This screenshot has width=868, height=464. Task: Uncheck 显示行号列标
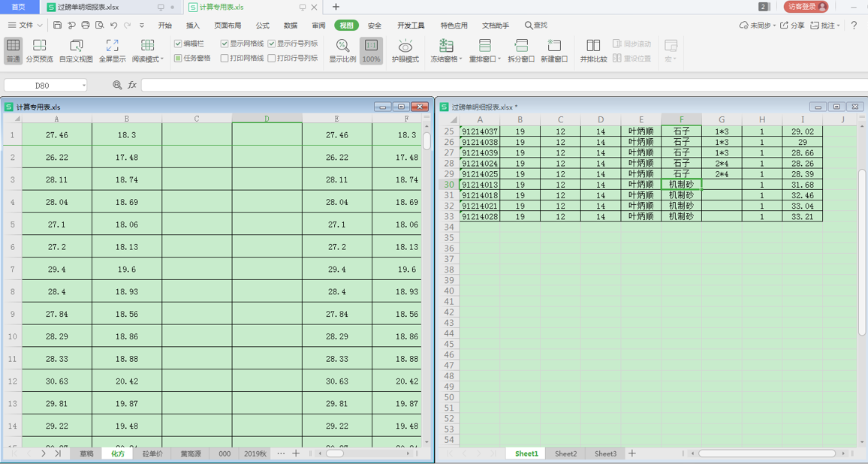(x=272, y=44)
